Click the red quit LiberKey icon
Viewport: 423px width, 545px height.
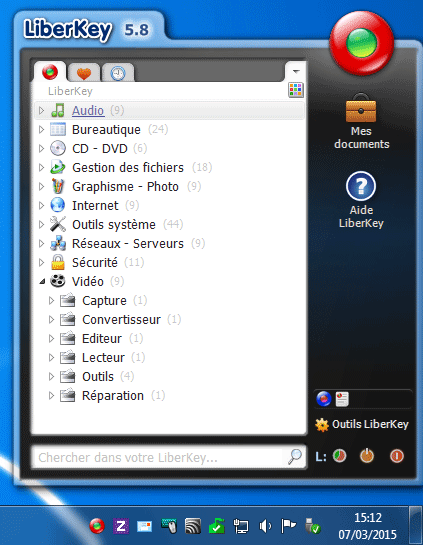pos(397,456)
